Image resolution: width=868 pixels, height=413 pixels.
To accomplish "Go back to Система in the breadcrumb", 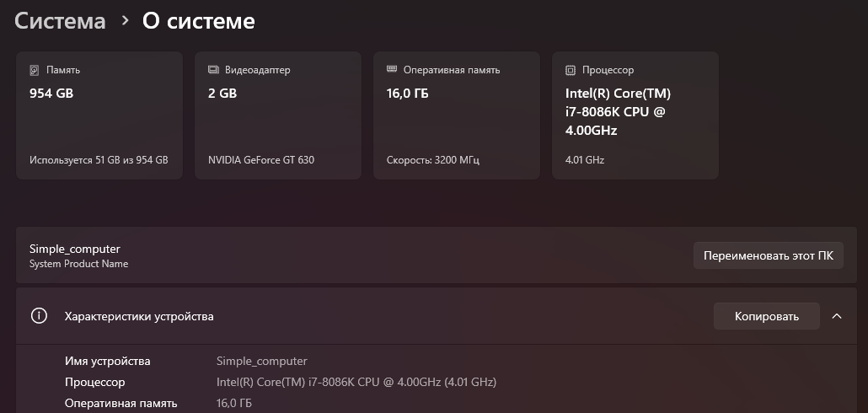I will pyautogui.click(x=60, y=21).
